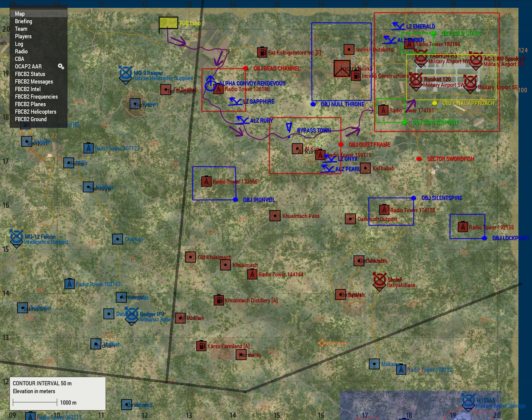Open the OCAP2 AAR settings gears

61,66
